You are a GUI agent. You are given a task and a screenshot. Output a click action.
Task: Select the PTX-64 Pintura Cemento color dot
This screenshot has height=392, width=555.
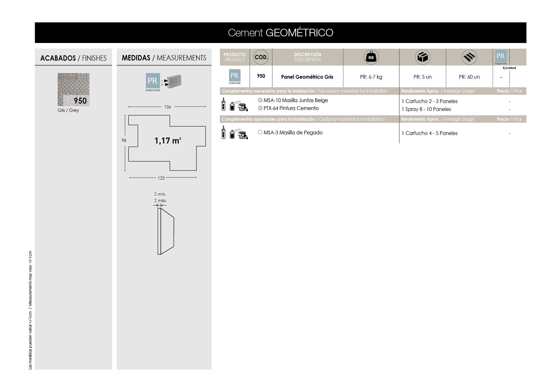coord(260,108)
